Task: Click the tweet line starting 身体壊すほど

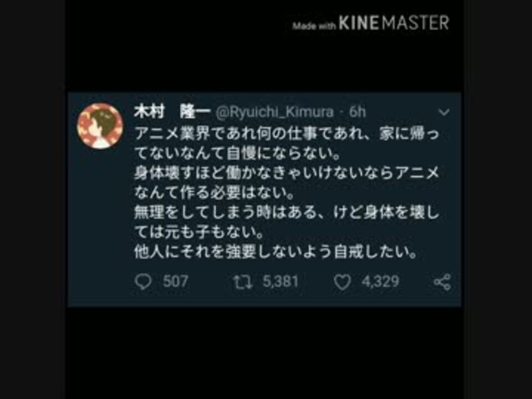Action: pos(287,173)
